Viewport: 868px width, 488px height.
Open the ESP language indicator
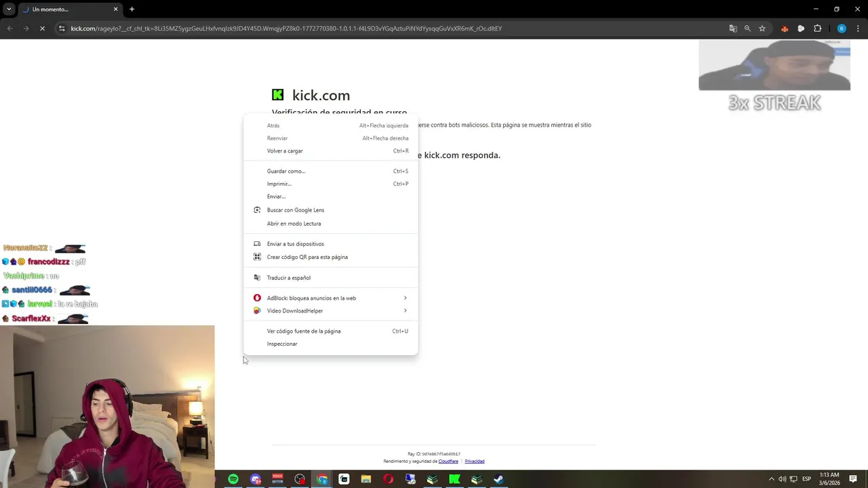click(807, 479)
